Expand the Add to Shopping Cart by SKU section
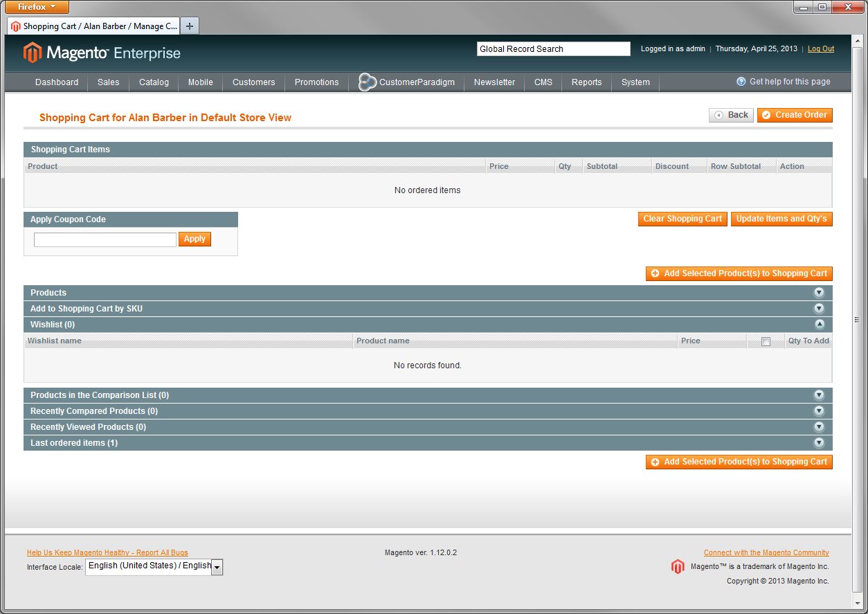Viewport: 868px width, 614px height. [x=819, y=309]
